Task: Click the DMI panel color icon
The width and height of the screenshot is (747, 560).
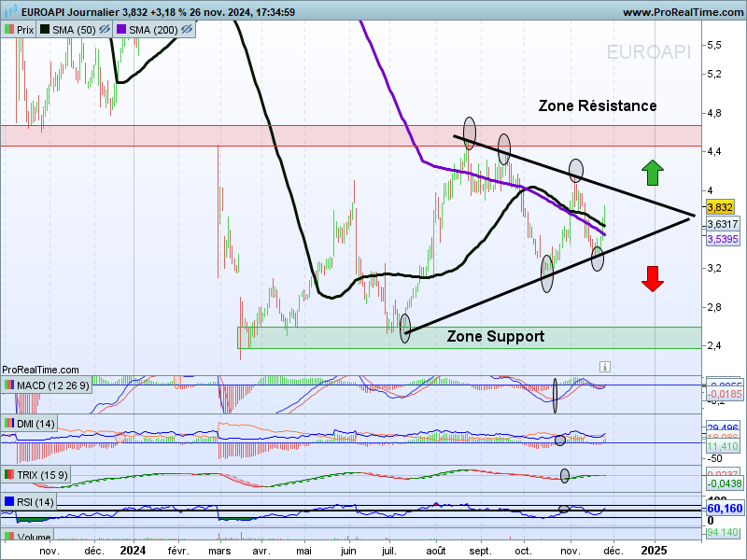Action: 9,423
